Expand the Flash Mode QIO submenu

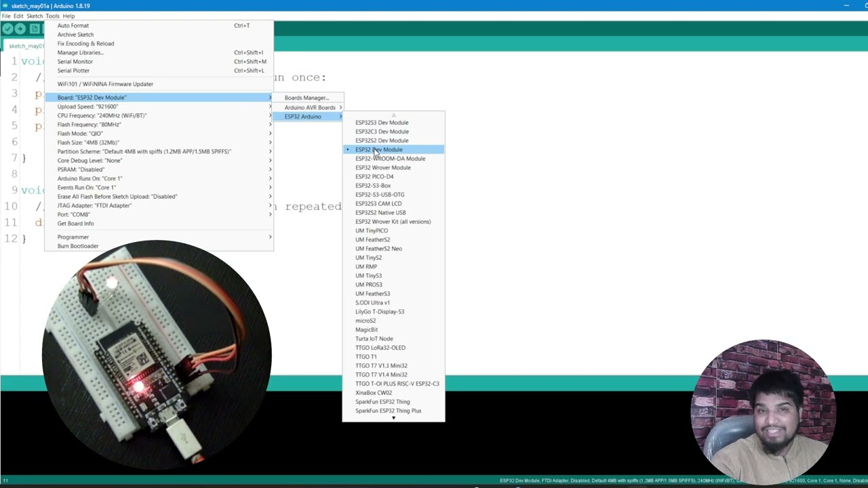tap(159, 134)
